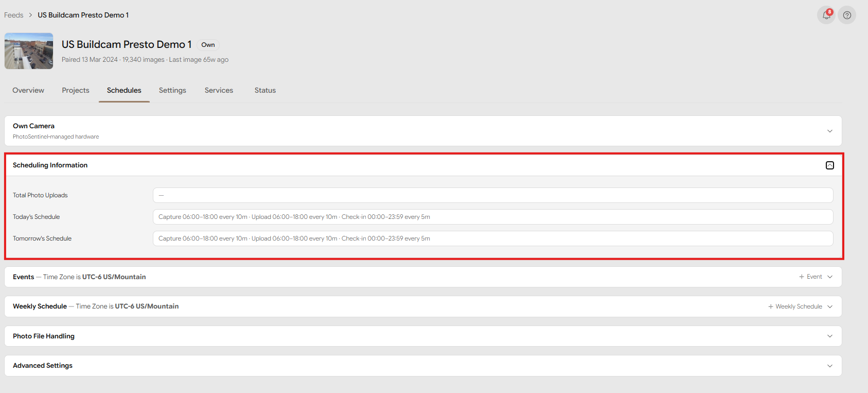The image size is (868, 393).
Task: Click the Tomorrow's Schedule field
Action: (x=493, y=238)
